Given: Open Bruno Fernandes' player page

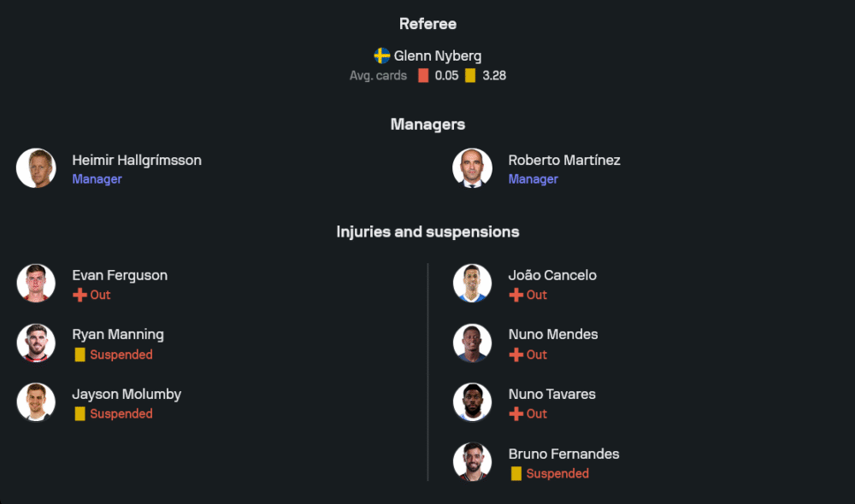Looking at the screenshot, I should pyautogui.click(x=563, y=454).
